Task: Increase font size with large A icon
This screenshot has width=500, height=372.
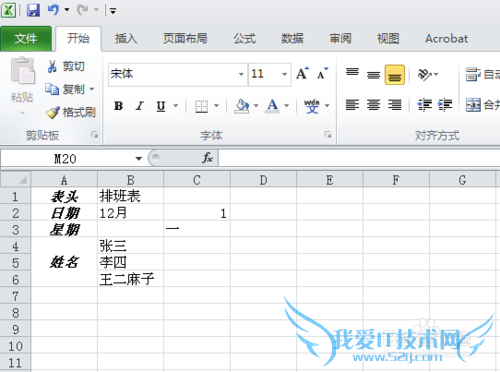Action: pyautogui.click(x=302, y=73)
